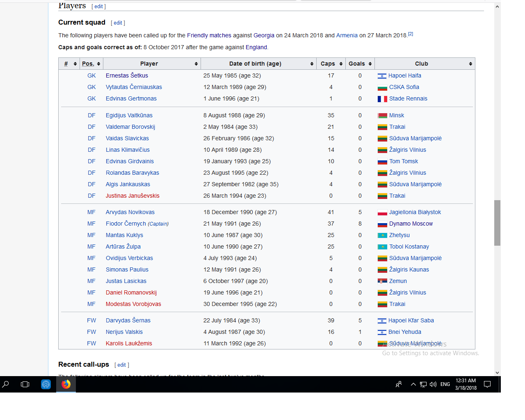Click the Israel flag beside Bnei Yehuda
Image resolution: width=525 pixels, height=420 pixels.
point(382,332)
